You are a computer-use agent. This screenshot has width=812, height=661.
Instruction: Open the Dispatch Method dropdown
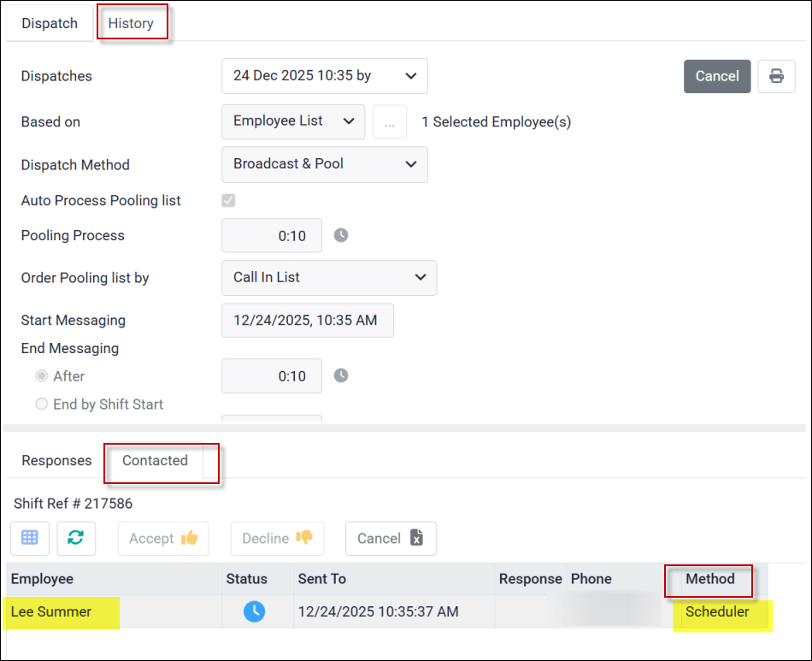click(324, 164)
